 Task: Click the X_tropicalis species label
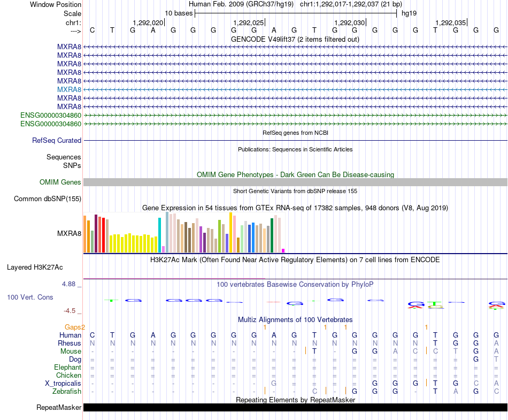63,383
